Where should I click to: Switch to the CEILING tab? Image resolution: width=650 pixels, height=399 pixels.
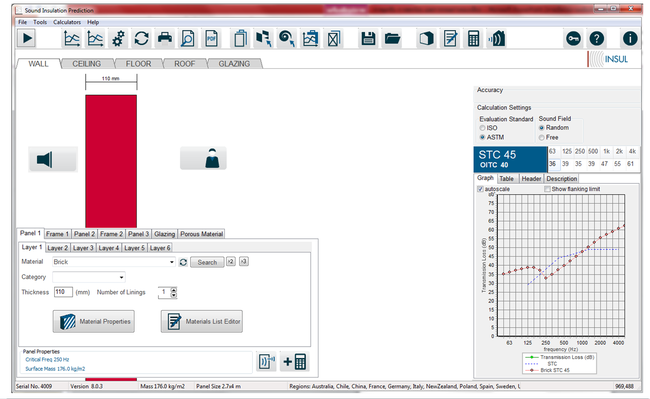[x=87, y=64]
